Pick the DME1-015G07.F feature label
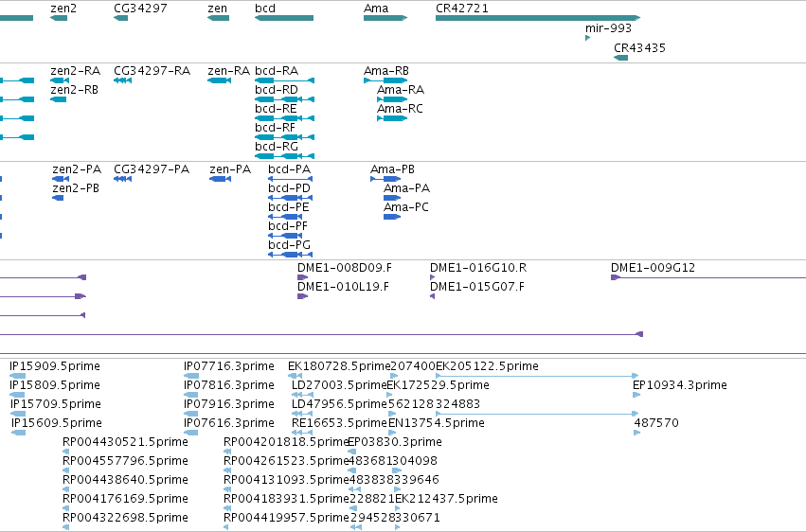 [x=477, y=287]
